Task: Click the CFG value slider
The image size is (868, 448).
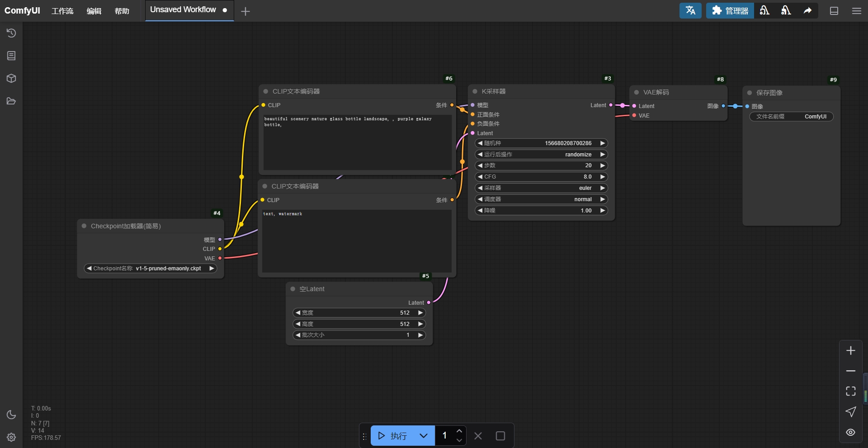Action: coord(541,177)
